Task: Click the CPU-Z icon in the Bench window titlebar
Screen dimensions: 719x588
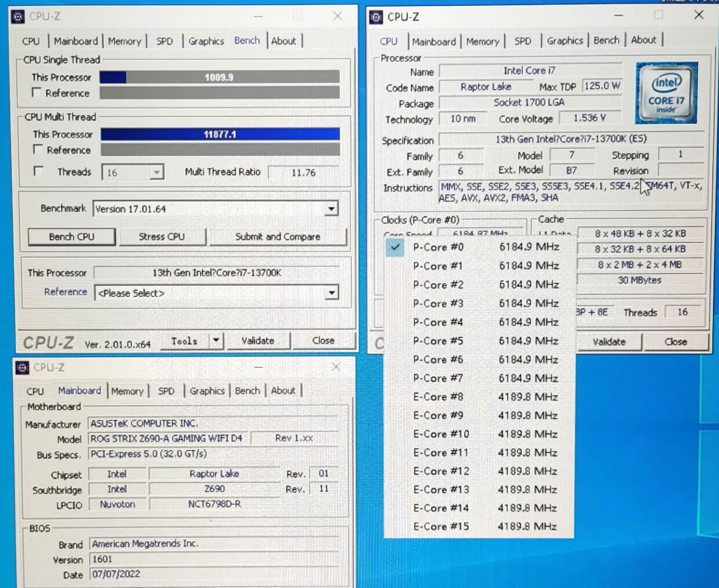Action: (x=19, y=16)
